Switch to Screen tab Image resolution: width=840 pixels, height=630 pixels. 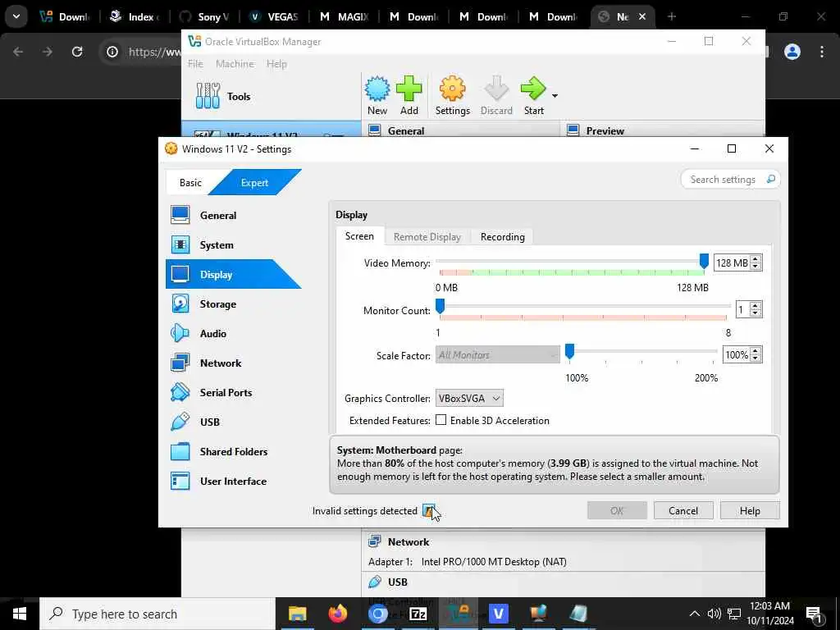pyautogui.click(x=359, y=236)
